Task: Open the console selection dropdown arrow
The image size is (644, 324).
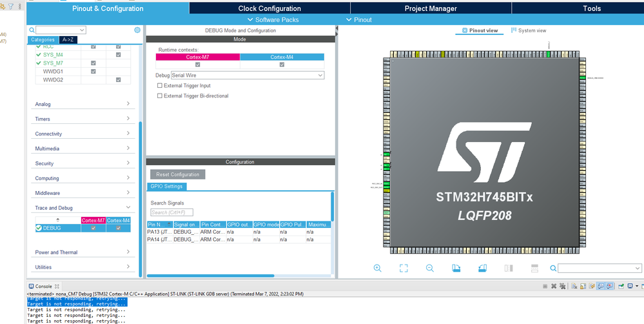Action: point(637,286)
